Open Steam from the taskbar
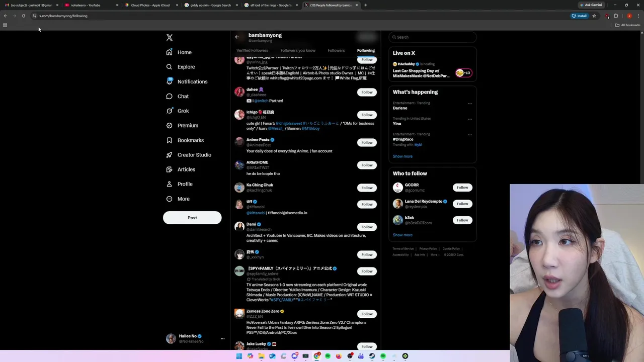 372,356
